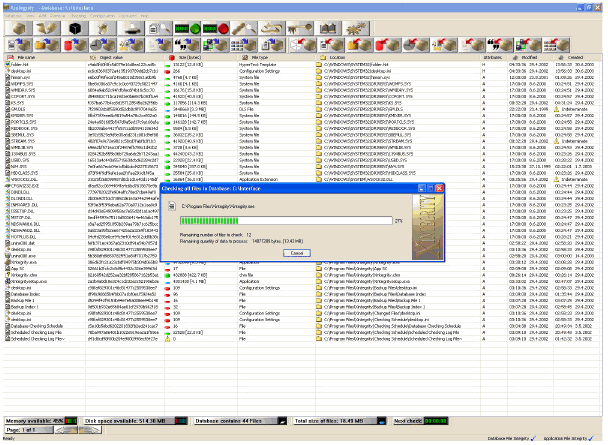The image size is (608, 445).
Task: Select the Database Index file row
Action: 302,294
